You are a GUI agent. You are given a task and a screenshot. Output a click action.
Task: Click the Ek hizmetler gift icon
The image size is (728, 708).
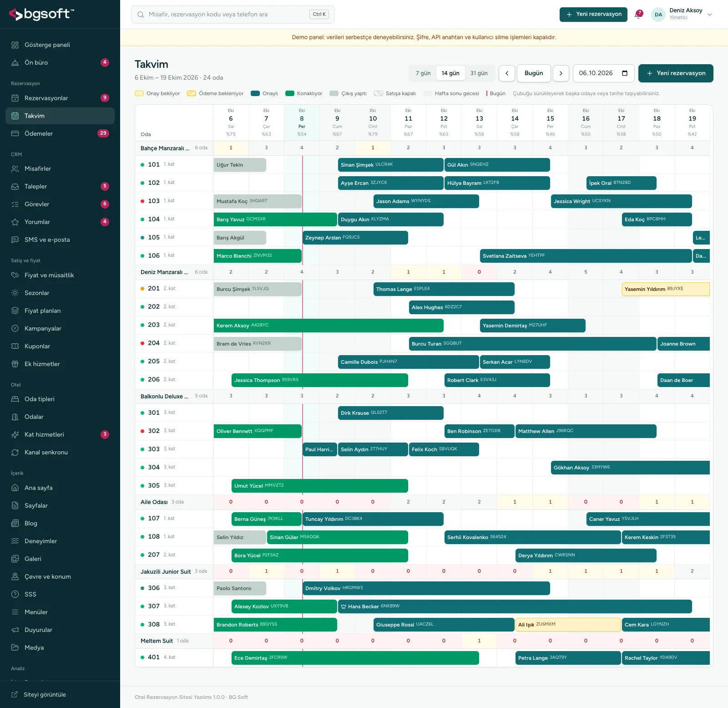pyautogui.click(x=15, y=364)
